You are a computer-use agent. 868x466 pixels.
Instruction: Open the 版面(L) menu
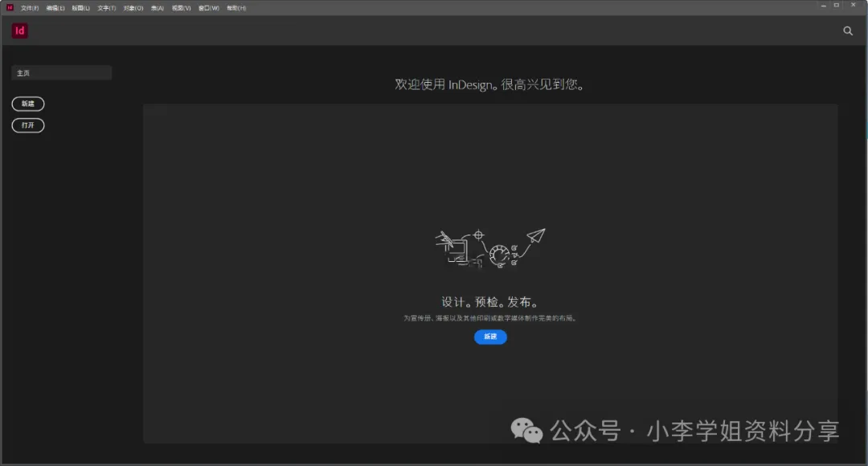click(x=81, y=8)
